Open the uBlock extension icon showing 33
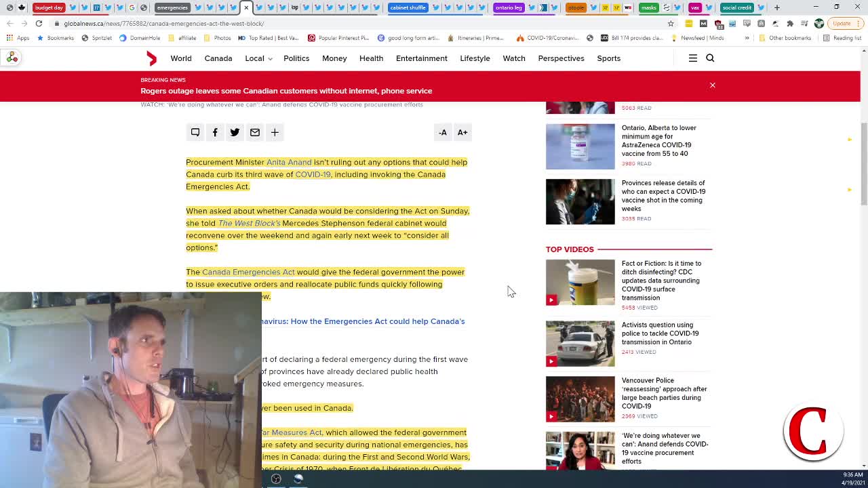Viewport: 868px width, 488px height. pos(718,24)
